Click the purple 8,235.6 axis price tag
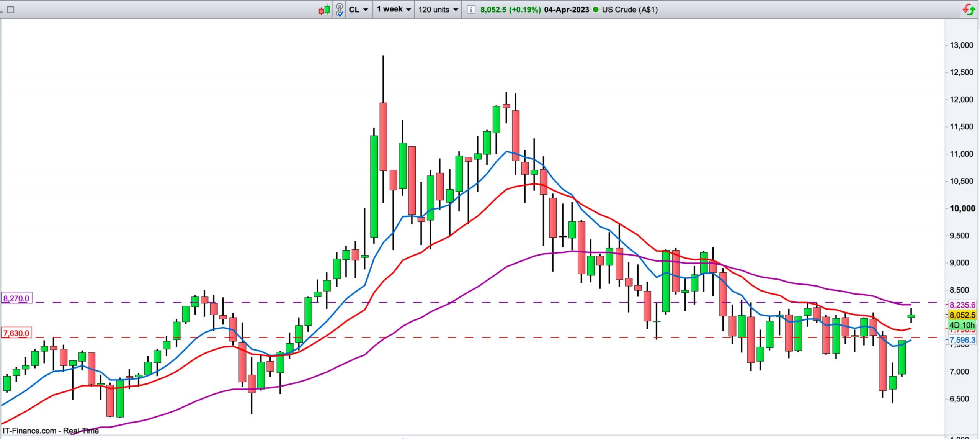 [962, 305]
